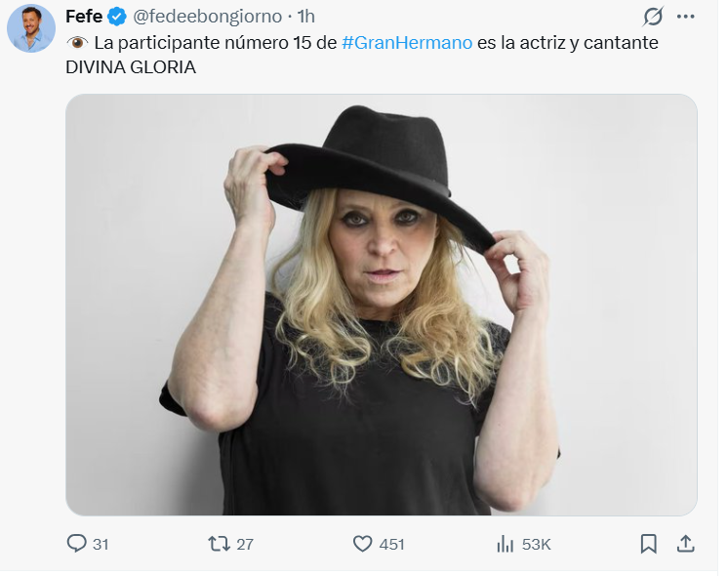Click the tweet text DIVINA GLORIA
728x576 pixels.
(130, 68)
